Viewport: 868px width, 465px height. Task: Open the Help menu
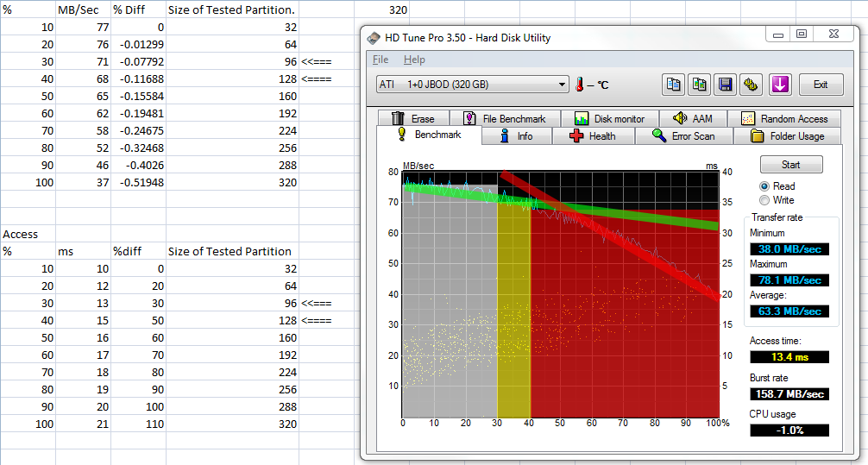click(414, 60)
